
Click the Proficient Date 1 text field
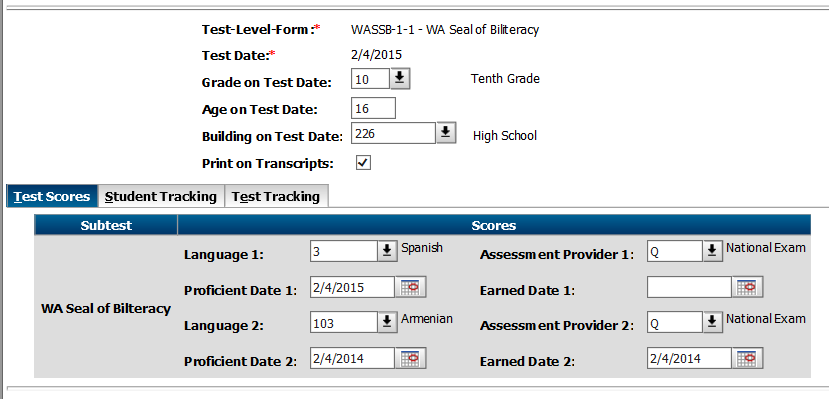[x=353, y=287]
